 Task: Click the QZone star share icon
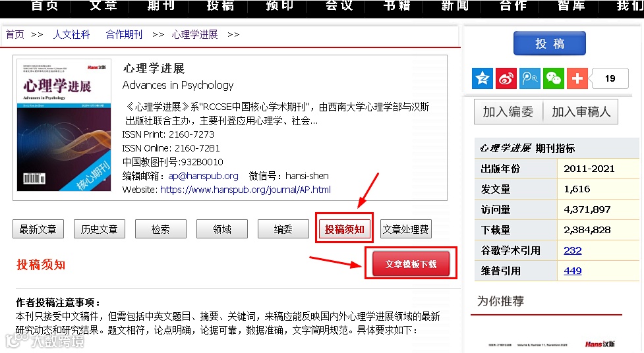click(483, 78)
